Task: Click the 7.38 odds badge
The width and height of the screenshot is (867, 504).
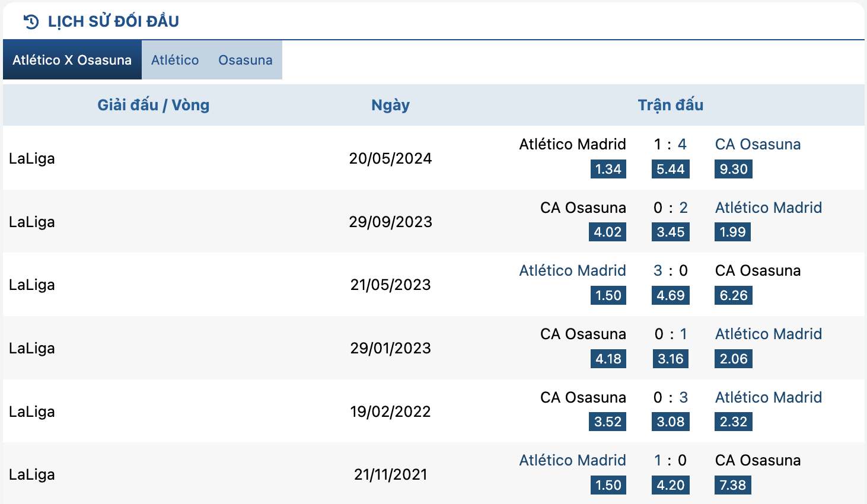Action: coord(733,485)
